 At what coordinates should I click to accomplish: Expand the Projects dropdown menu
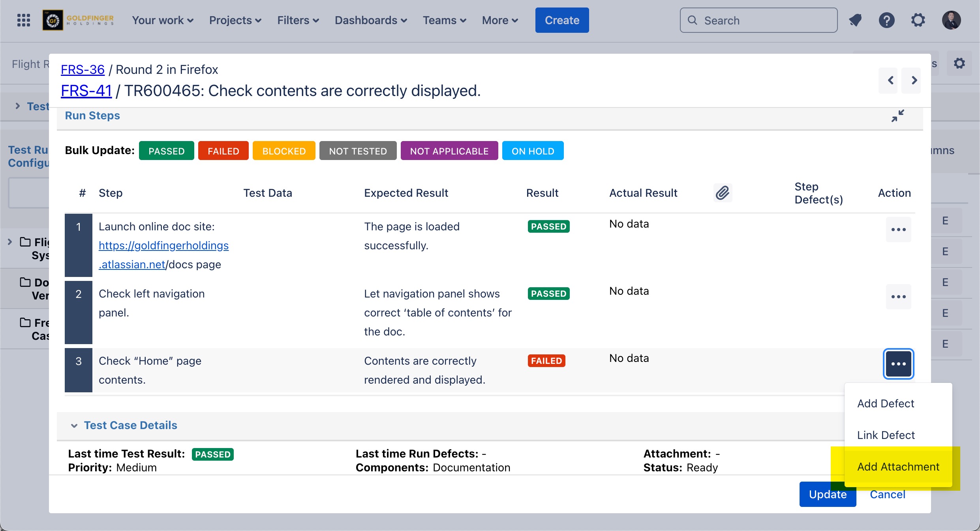[235, 20]
